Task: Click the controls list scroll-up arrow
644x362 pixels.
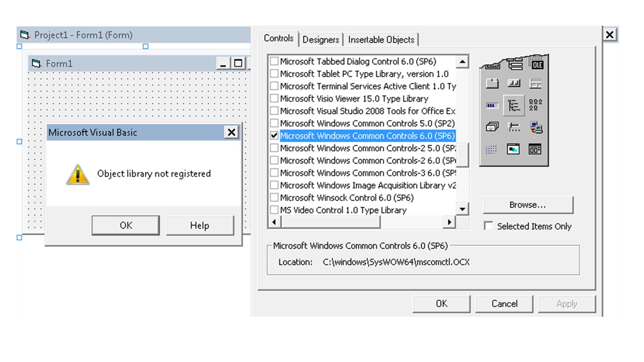Action: [x=462, y=61]
